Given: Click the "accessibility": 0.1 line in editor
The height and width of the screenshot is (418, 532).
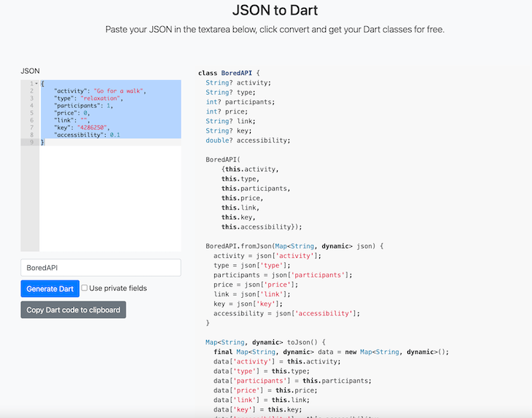Looking at the screenshot, I should point(87,135).
